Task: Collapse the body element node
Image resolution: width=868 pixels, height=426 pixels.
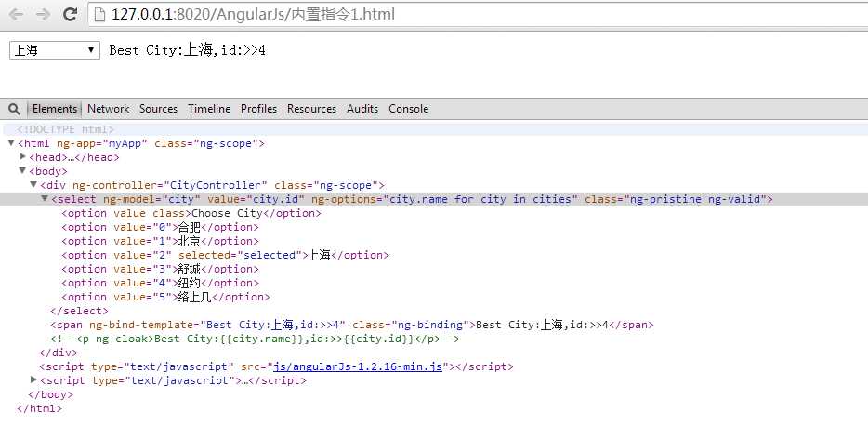Action: tap(22, 170)
